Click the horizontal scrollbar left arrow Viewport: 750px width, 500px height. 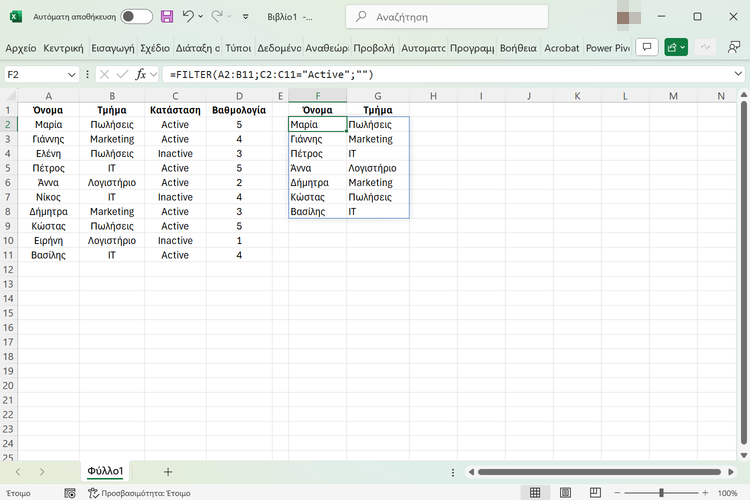point(471,472)
